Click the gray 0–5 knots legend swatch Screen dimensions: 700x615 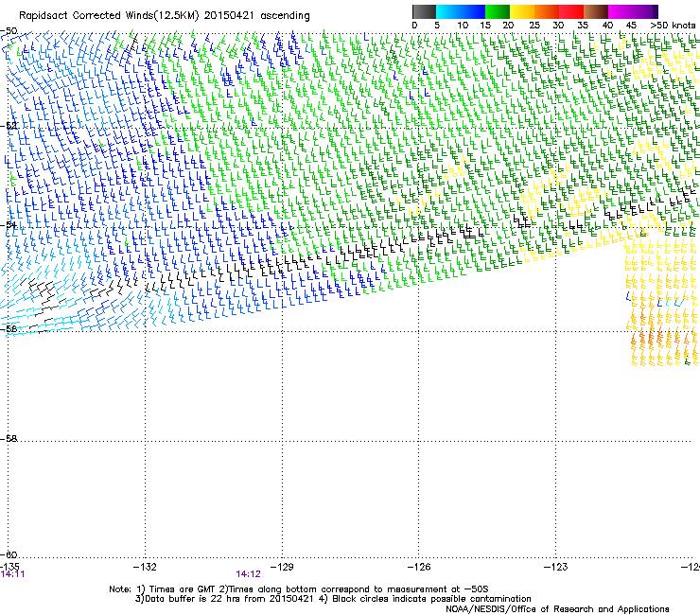coord(424,11)
